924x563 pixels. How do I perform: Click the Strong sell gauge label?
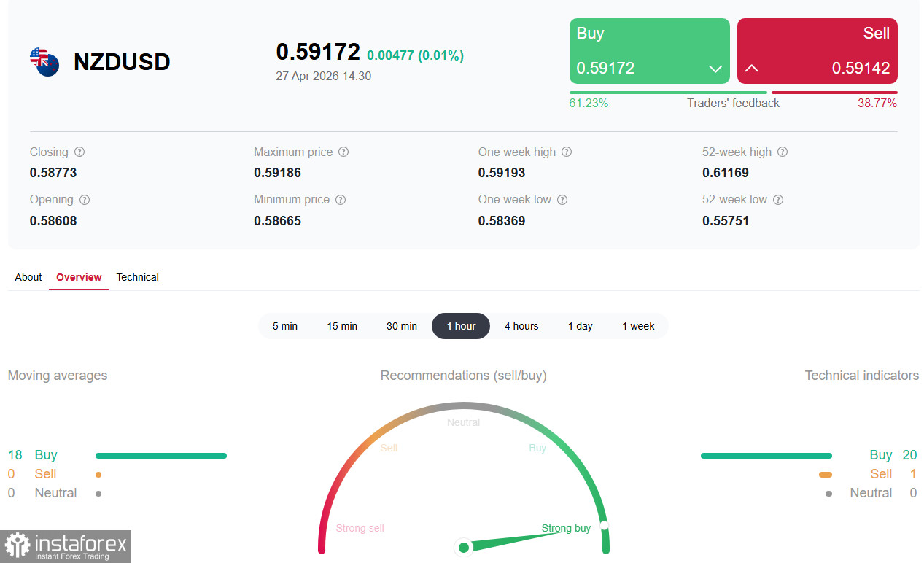(x=360, y=528)
